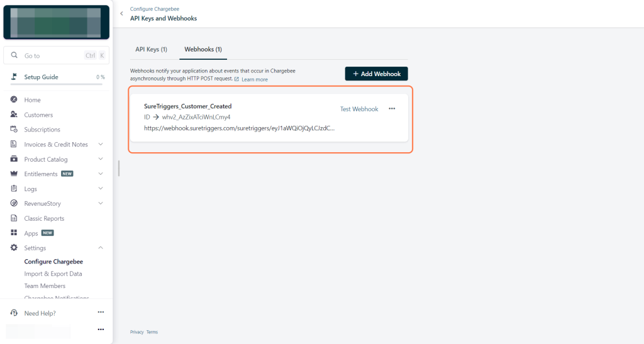Image resolution: width=644 pixels, height=344 pixels.
Task: Click the Customers people icon
Action: (x=14, y=114)
